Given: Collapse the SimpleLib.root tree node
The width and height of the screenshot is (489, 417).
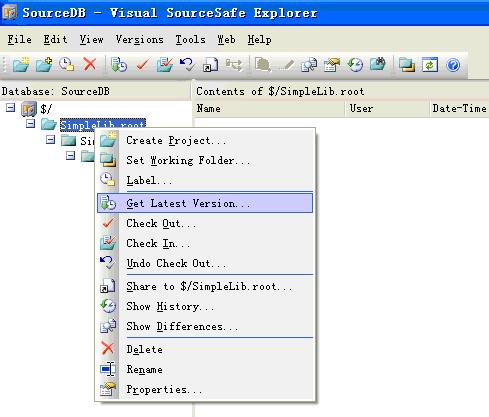Looking at the screenshot, I should [30, 124].
